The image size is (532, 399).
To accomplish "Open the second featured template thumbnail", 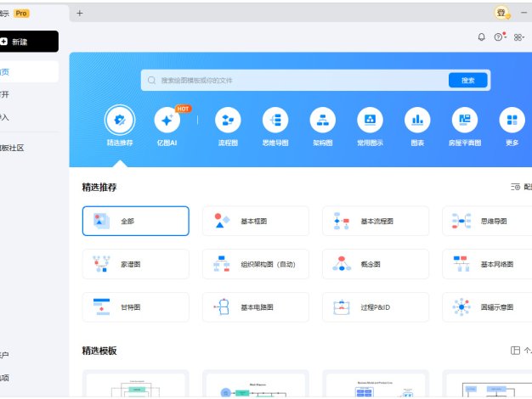I will click(x=256, y=384).
